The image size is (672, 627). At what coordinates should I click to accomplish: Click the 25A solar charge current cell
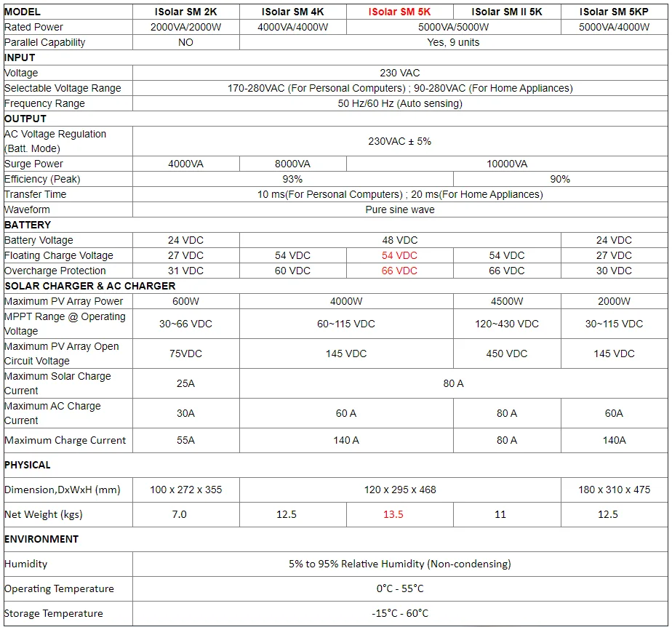click(185, 383)
